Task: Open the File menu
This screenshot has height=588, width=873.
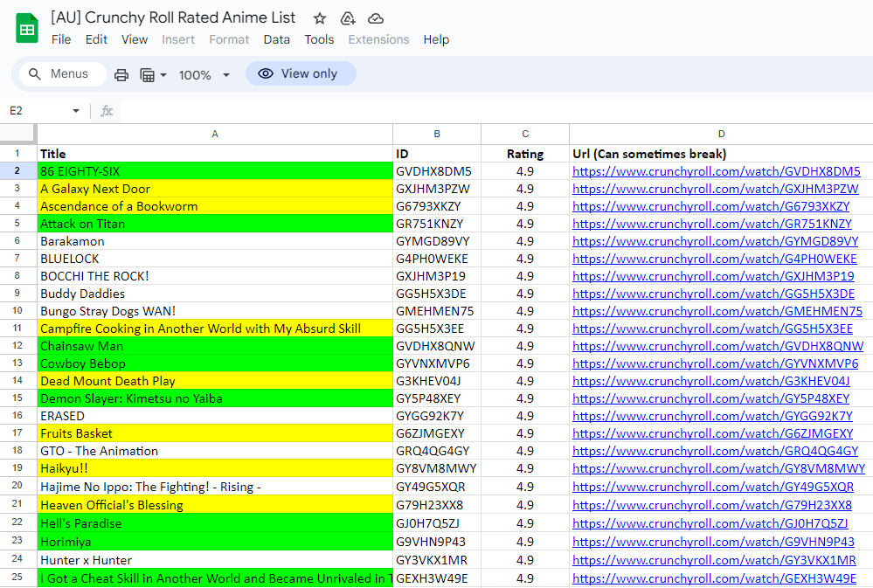Action: [x=61, y=39]
